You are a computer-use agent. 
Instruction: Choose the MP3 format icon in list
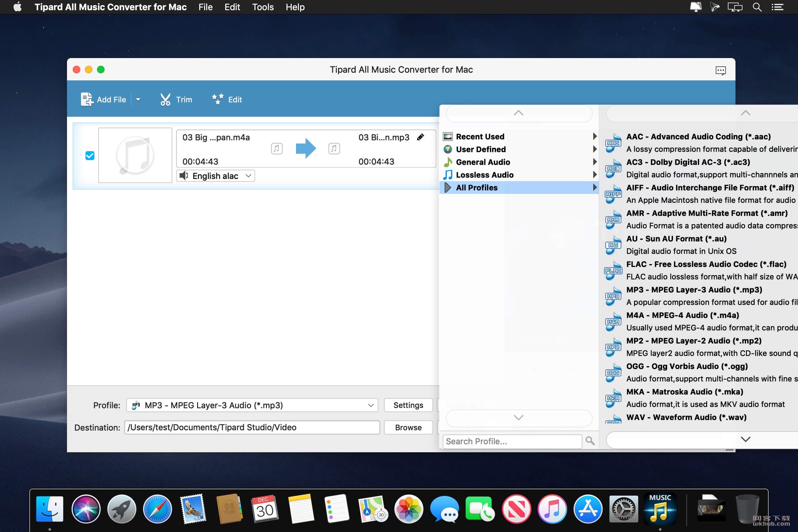click(x=613, y=296)
